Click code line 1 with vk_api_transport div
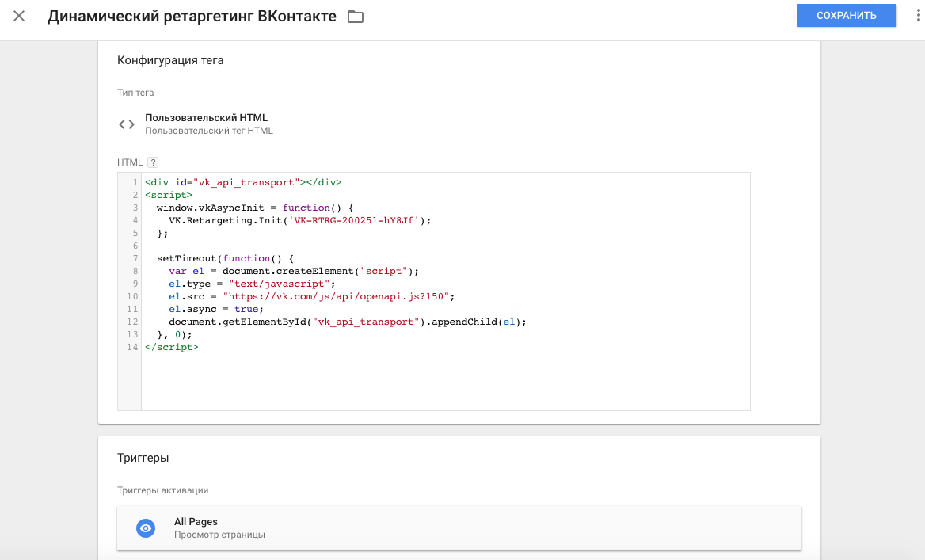Screen dimensions: 925x560 243,182
